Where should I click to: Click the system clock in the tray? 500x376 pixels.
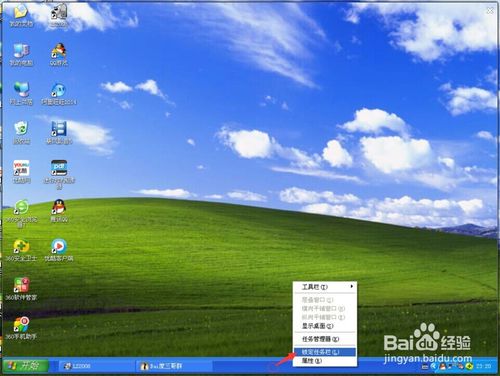coord(484,366)
